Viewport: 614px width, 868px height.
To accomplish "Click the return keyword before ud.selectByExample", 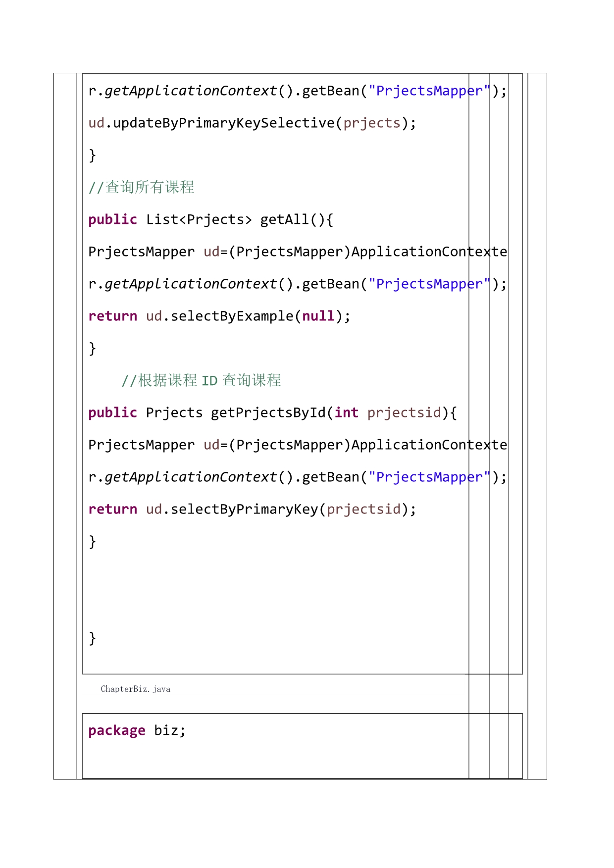I will point(112,316).
